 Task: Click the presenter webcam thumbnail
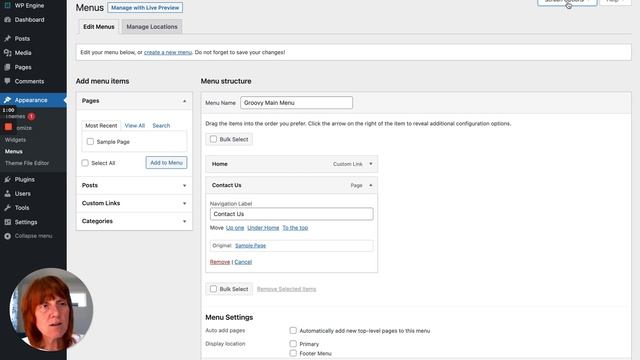(51, 309)
